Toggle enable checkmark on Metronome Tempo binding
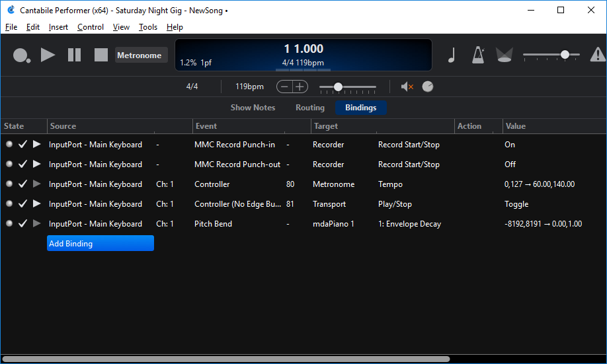 [22, 184]
